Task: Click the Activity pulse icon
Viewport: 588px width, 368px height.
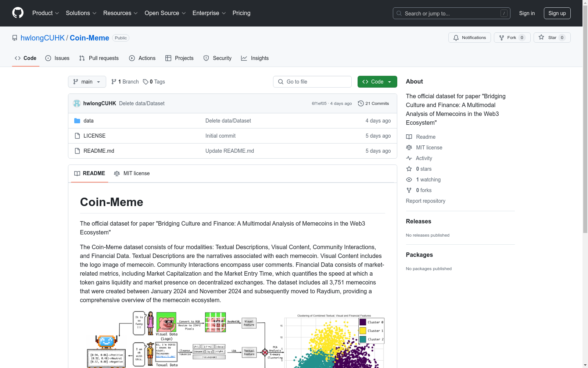Action: coord(409,158)
